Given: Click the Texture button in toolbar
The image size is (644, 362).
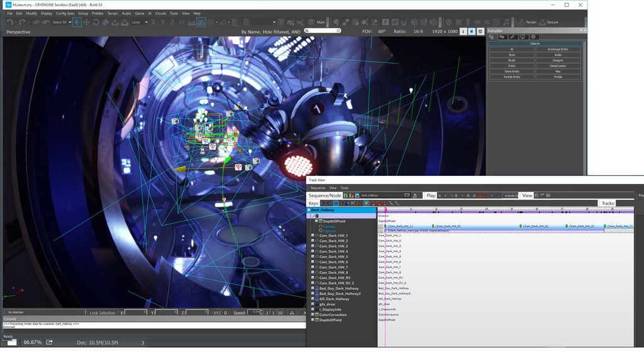Looking at the screenshot, I should [548, 22].
